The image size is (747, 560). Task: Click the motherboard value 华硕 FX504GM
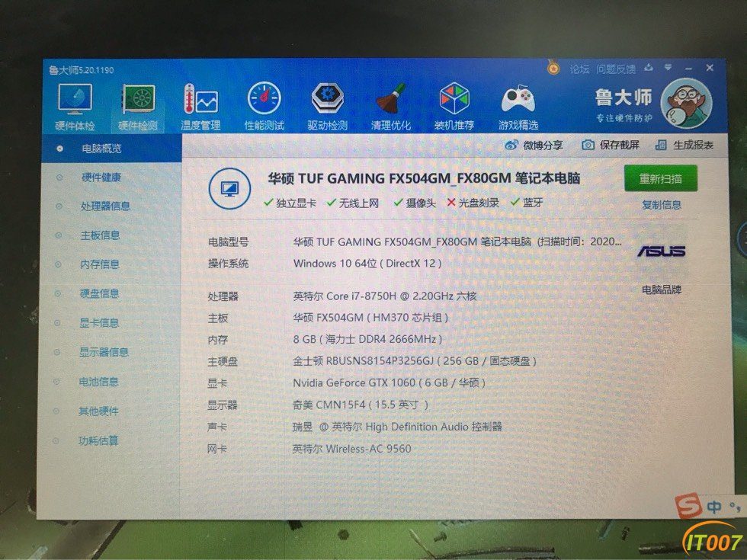pyautogui.click(x=370, y=318)
